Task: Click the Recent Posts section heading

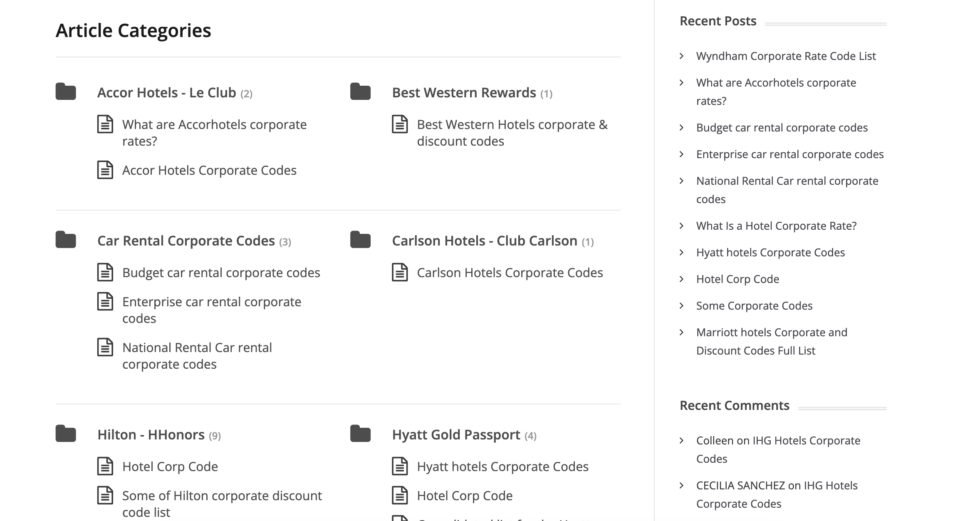Action: point(718,20)
